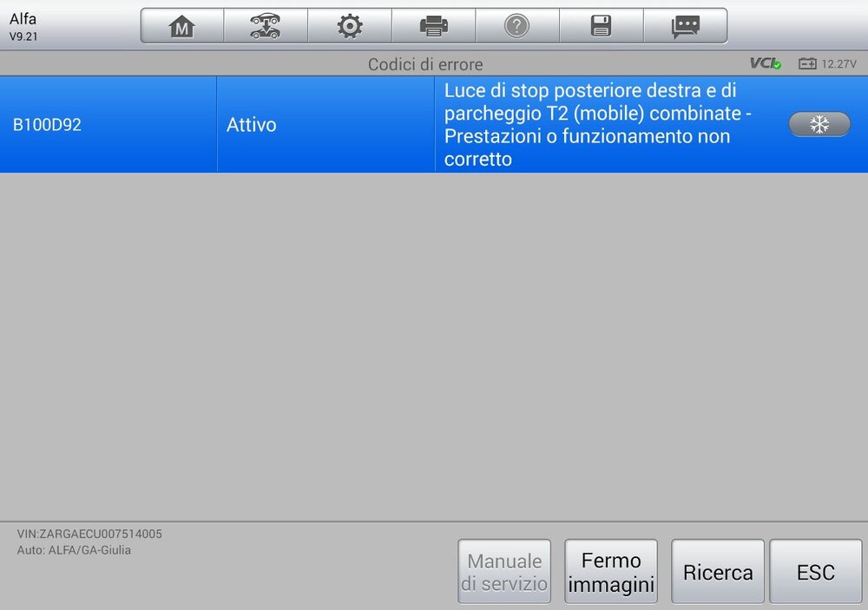Click the 12.27V battery voltage indicator
The width and height of the screenshot is (868, 610).
pos(829,62)
